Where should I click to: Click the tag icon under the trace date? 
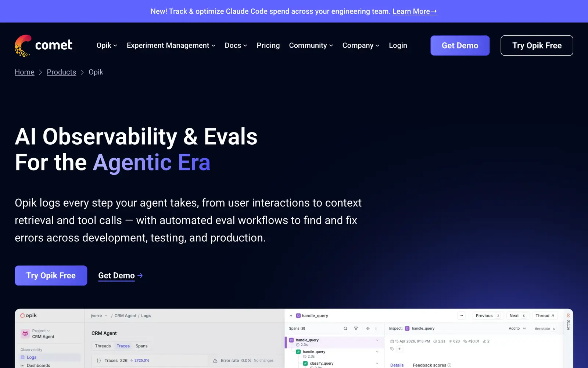392,349
